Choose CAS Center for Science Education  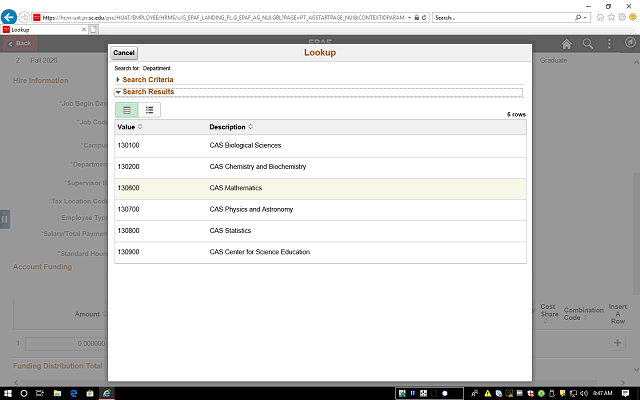click(260, 252)
